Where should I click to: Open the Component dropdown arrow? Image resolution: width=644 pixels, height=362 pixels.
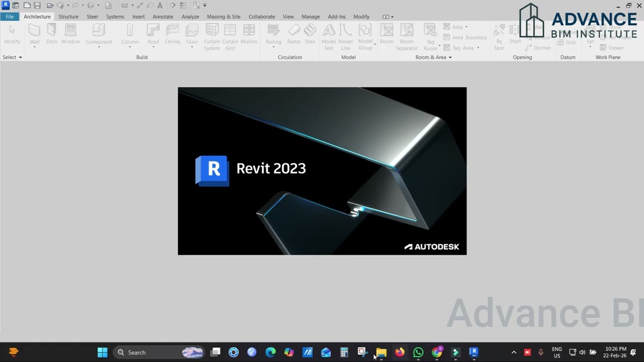click(x=99, y=47)
